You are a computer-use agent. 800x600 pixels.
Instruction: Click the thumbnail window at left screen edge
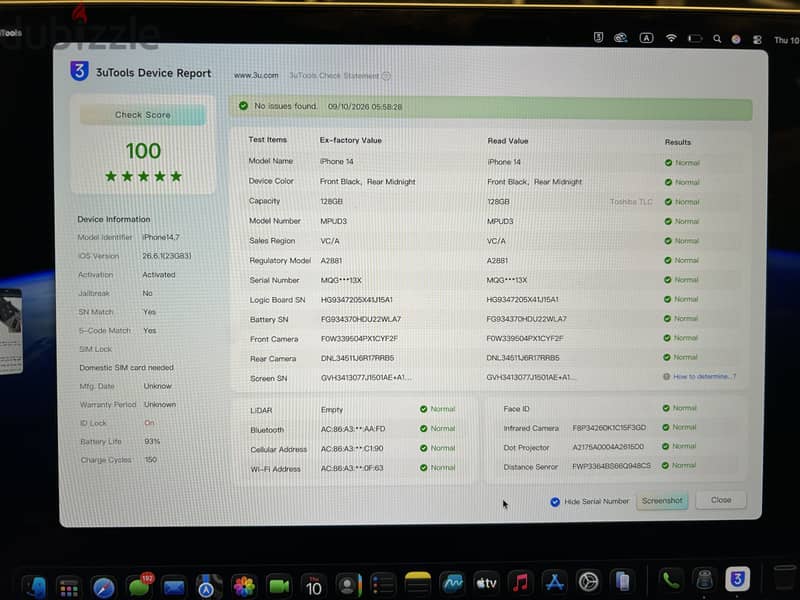click(x=11, y=331)
